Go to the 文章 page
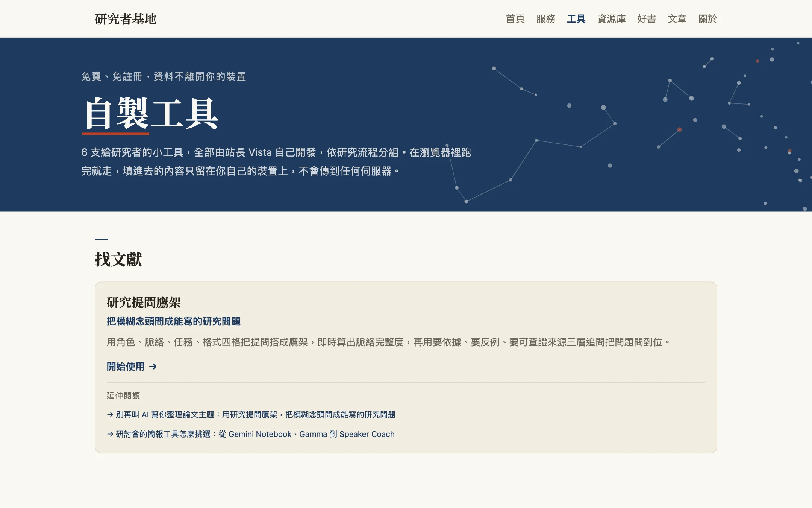The image size is (812, 508). click(677, 19)
